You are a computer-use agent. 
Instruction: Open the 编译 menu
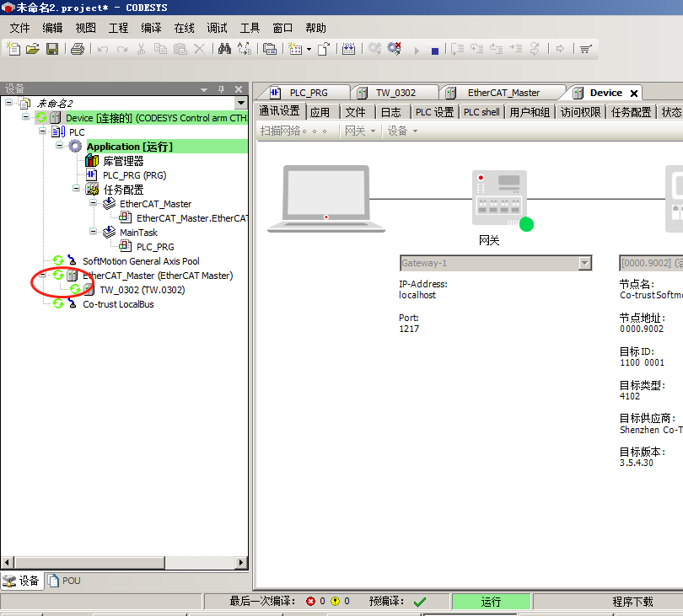[x=151, y=28]
